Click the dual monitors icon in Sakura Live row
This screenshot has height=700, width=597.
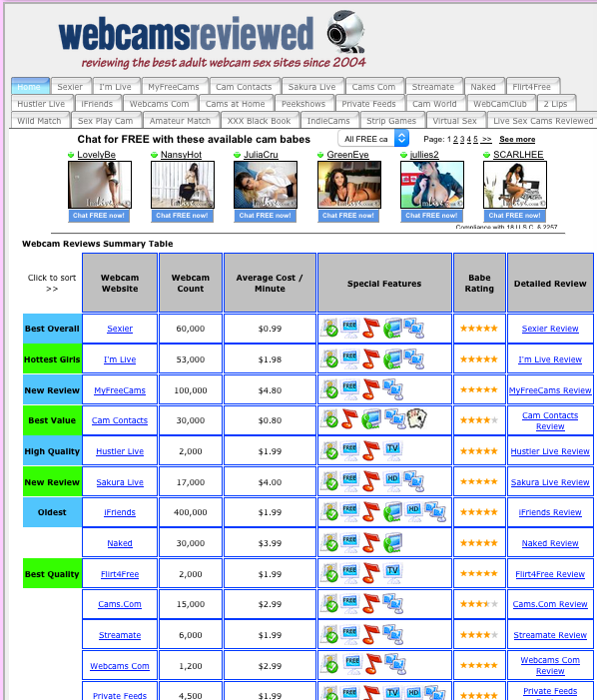414,481
